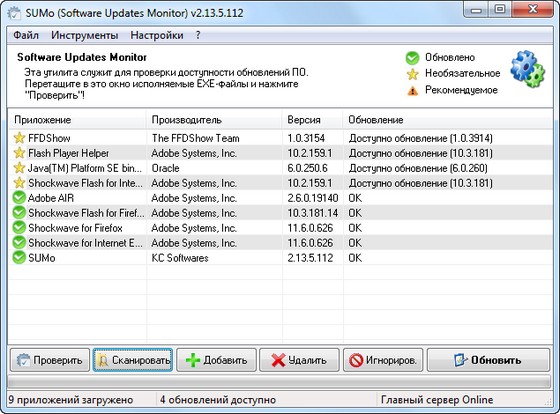Click the green check icon beside Adobe AIR
Image resolution: width=560 pixels, height=414 pixels.
pos(19,198)
